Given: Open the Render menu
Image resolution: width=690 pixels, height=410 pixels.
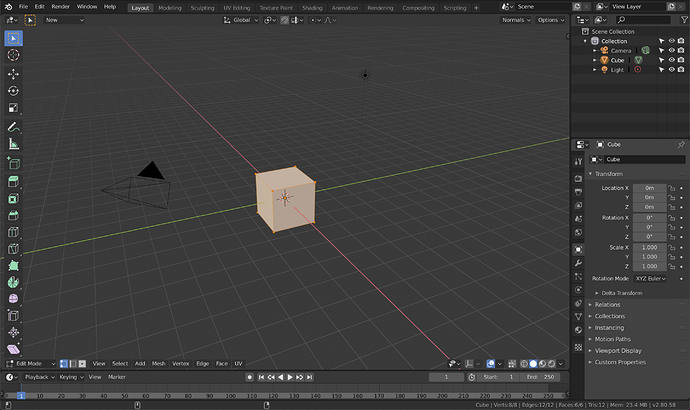Looking at the screenshot, I should [x=61, y=7].
